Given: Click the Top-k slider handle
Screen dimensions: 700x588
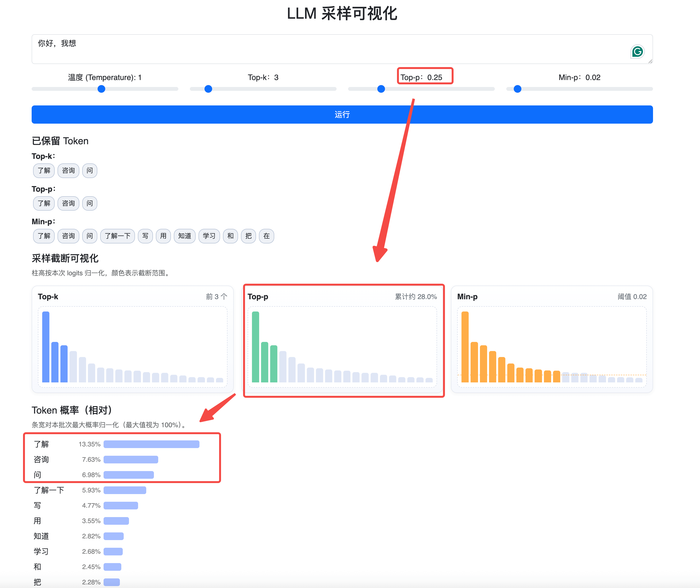Looking at the screenshot, I should point(208,89).
